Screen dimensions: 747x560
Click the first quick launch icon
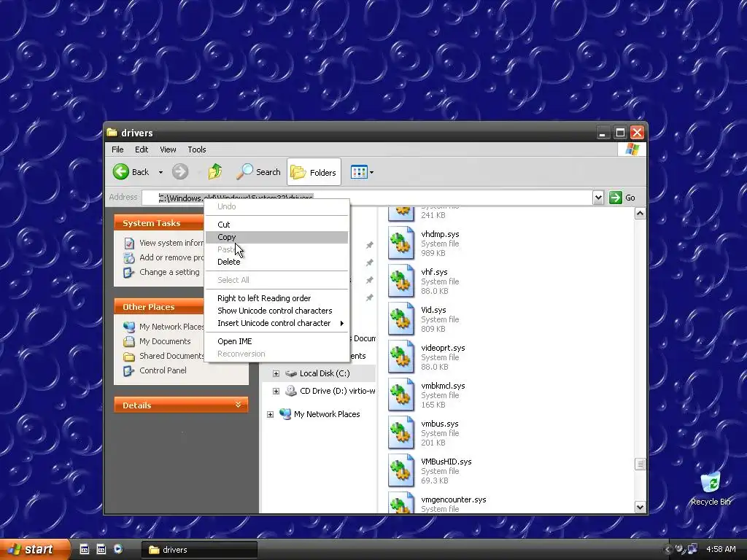click(85, 549)
